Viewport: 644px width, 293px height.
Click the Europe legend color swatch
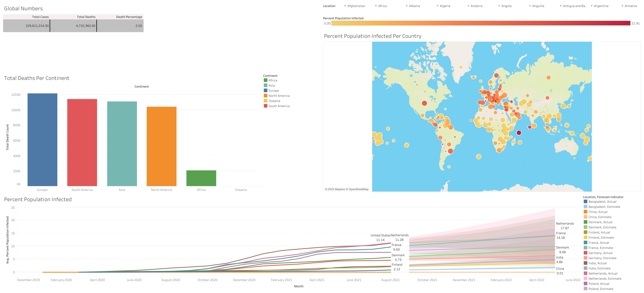(266, 91)
